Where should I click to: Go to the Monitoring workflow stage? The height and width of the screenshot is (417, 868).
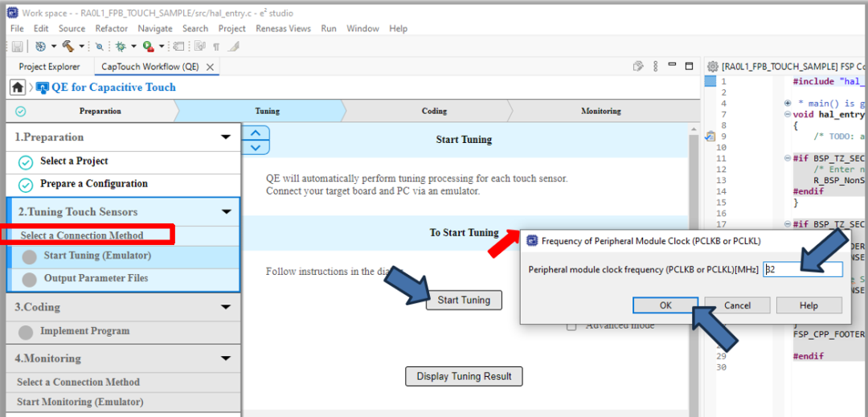[601, 111]
